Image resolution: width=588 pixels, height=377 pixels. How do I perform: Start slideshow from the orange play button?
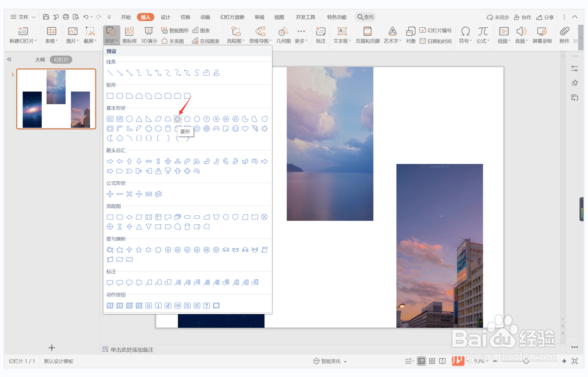point(458,361)
